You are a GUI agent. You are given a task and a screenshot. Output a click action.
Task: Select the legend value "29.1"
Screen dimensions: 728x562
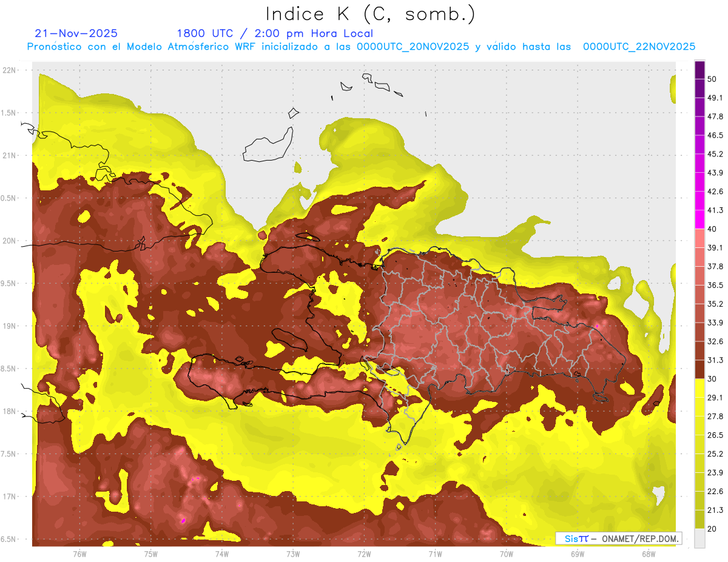(715, 398)
